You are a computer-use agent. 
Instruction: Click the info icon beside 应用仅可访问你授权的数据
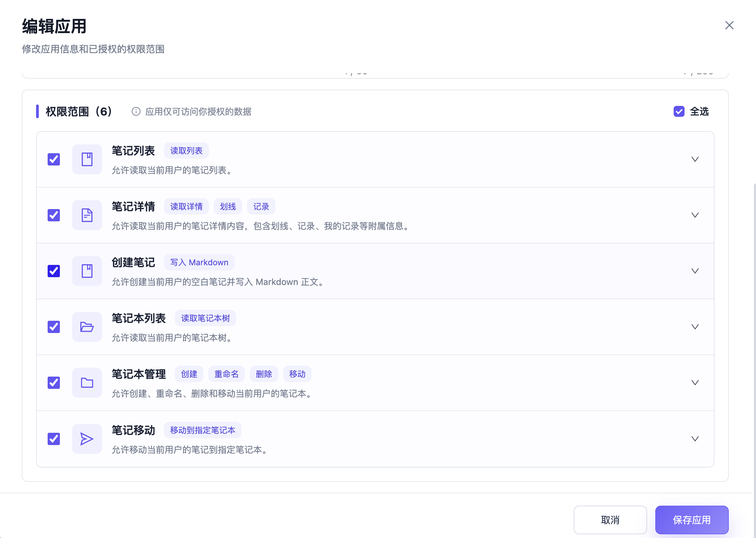[x=136, y=112]
